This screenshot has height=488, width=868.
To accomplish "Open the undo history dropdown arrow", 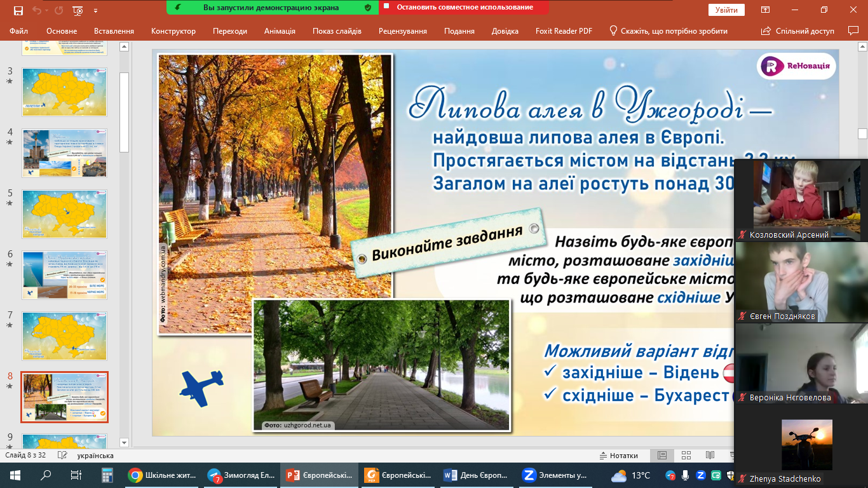I will (47, 11).
